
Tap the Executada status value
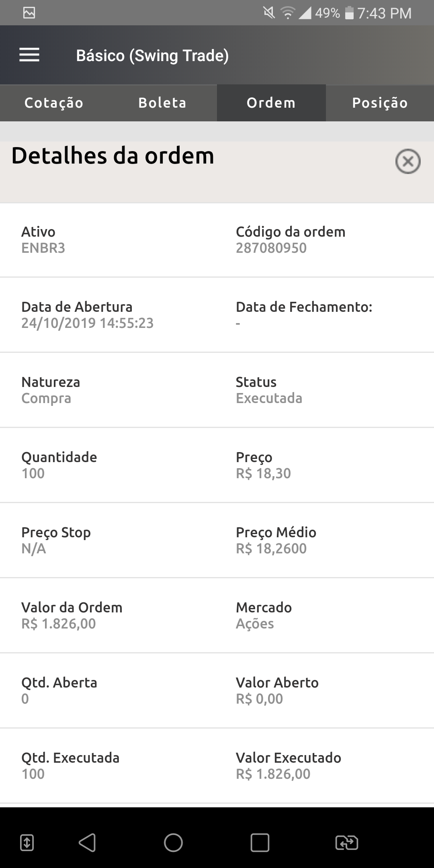point(269,398)
